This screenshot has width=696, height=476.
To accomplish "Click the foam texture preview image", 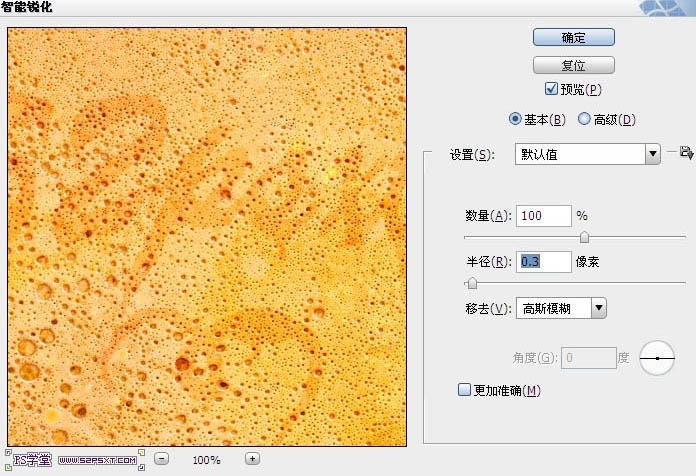I will point(207,237).
